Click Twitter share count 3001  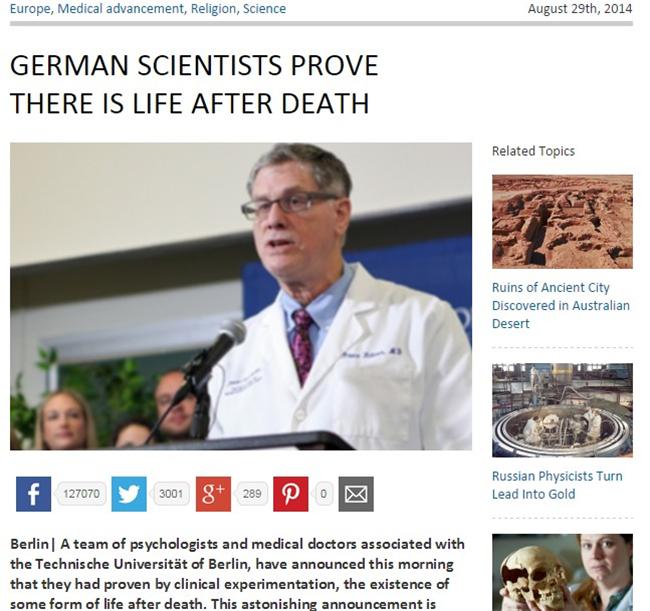tap(171, 494)
